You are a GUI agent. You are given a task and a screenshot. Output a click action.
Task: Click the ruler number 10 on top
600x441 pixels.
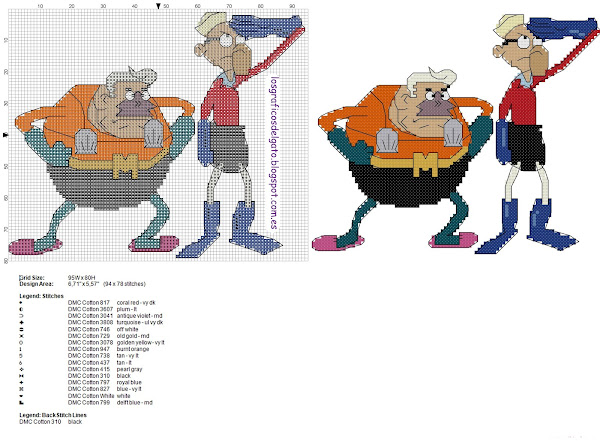click(x=40, y=6)
